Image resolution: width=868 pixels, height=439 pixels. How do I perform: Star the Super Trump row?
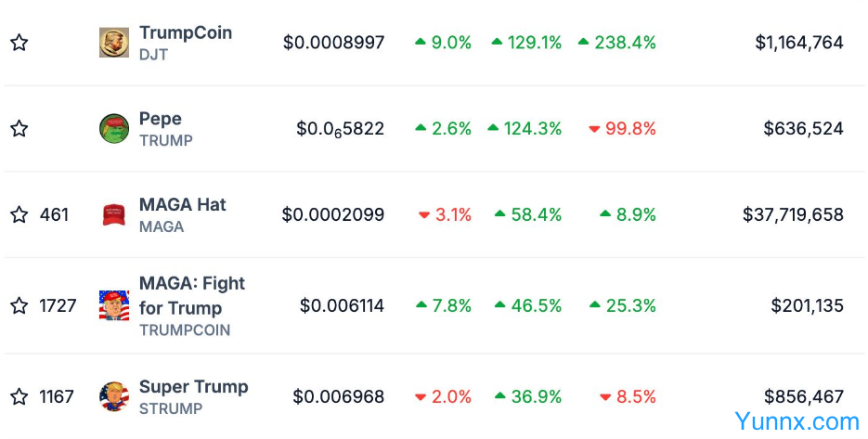tap(19, 397)
